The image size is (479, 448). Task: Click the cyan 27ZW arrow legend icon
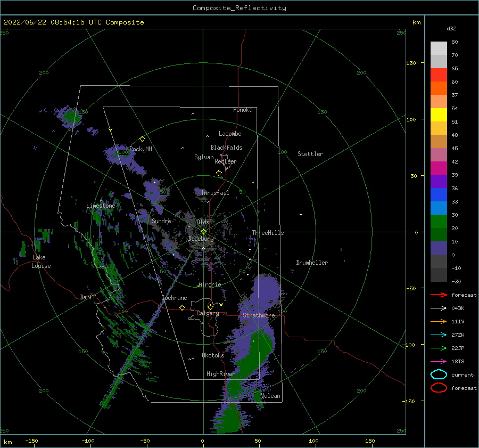point(439,335)
